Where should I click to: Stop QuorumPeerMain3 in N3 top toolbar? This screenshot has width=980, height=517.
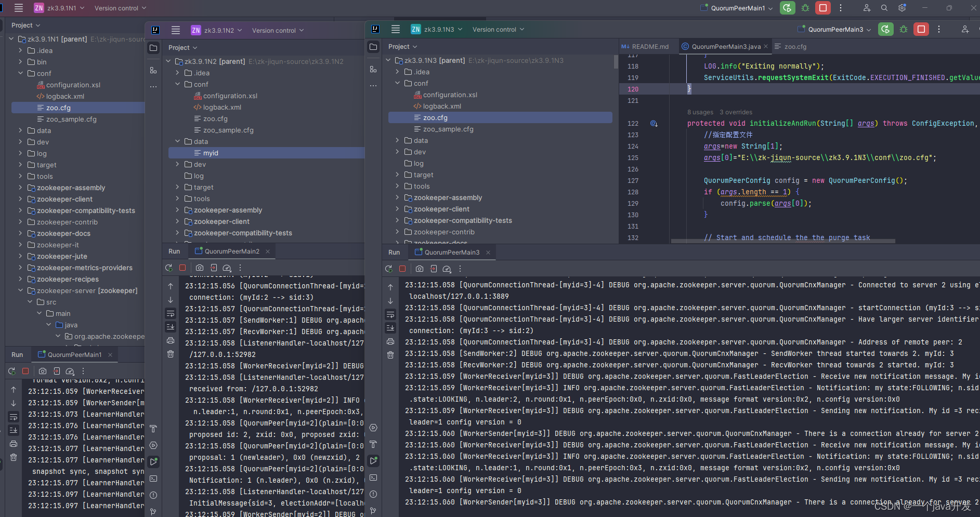click(x=921, y=29)
